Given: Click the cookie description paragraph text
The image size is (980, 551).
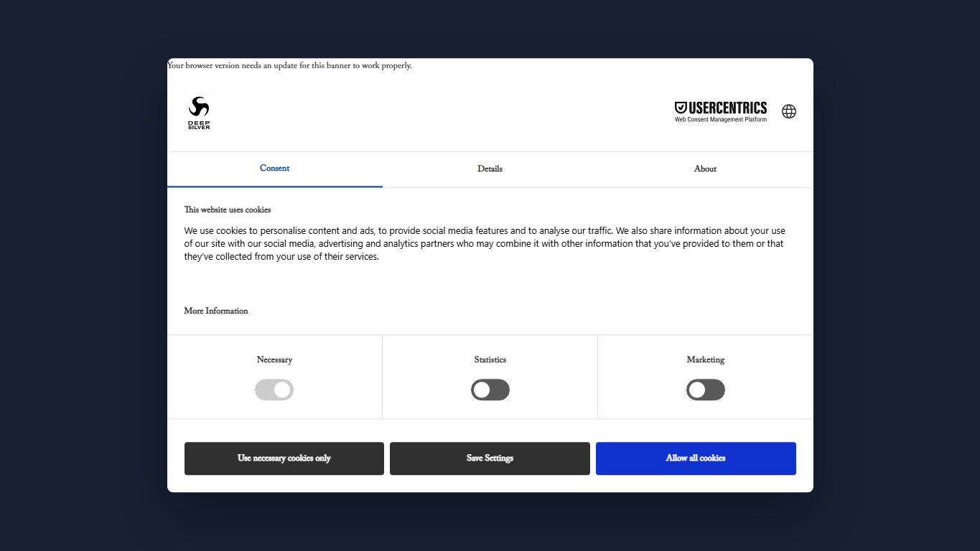Looking at the screenshot, I should point(485,244).
